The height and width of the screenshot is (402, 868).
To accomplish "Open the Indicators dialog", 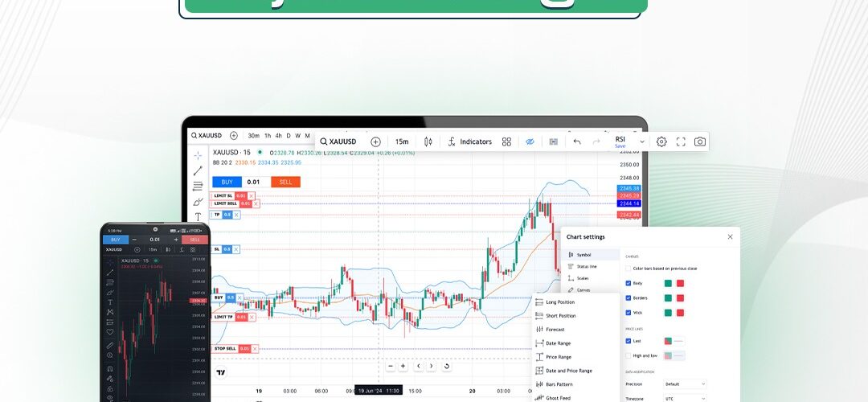I will pyautogui.click(x=470, y=142).
